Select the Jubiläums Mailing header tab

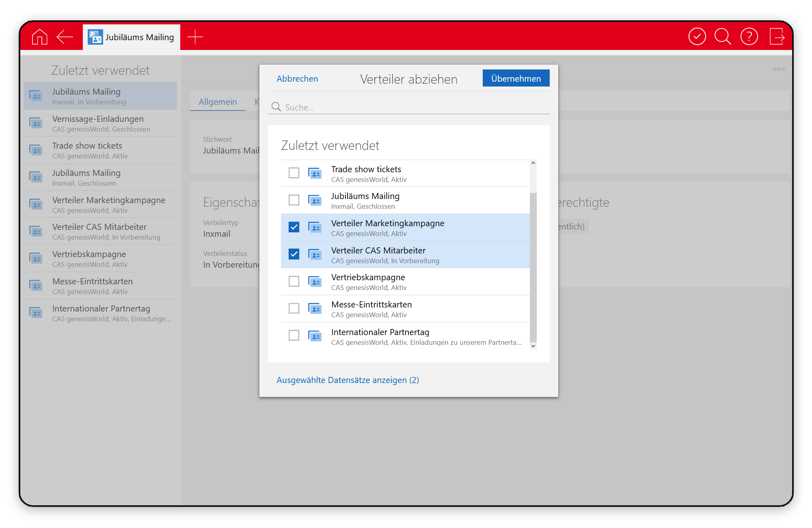(132, 37)
